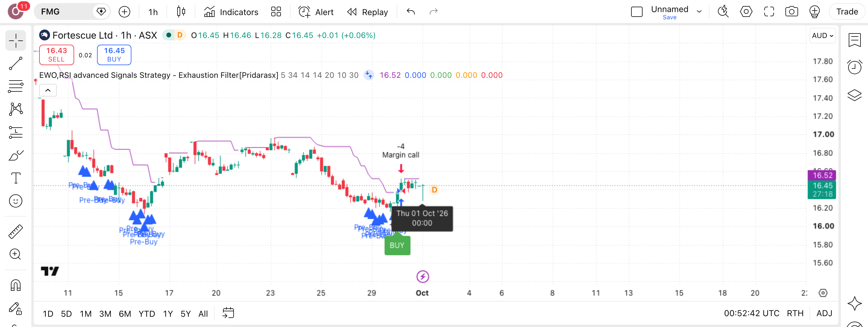Open chart settings hexagon icon
The height and width of the screenshot is (327, 868).
(x=746, y=12)
